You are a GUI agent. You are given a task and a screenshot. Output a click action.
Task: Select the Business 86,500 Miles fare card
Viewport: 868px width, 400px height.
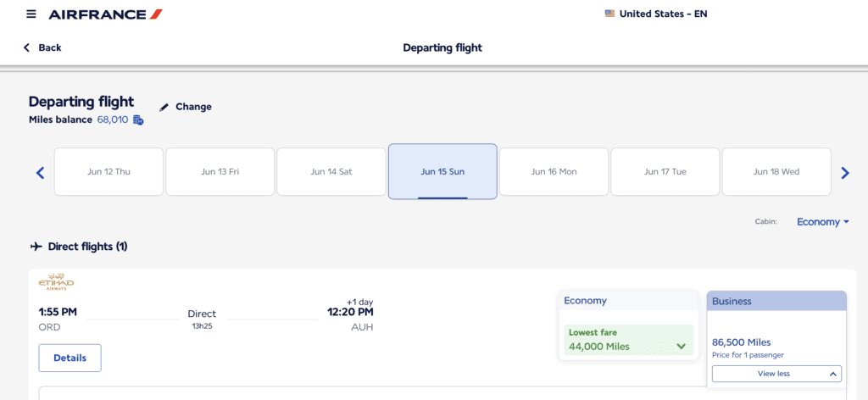coord(776,342)
